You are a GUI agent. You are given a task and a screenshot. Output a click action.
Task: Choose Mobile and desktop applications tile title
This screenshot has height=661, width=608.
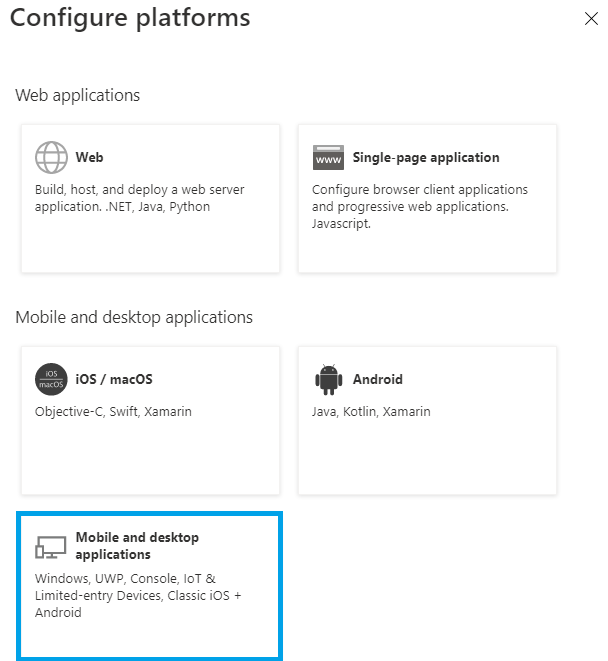tap(137, 546)
